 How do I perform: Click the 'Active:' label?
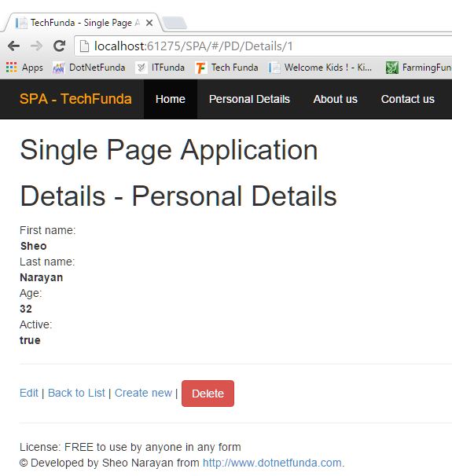click(x=36, y=324)
